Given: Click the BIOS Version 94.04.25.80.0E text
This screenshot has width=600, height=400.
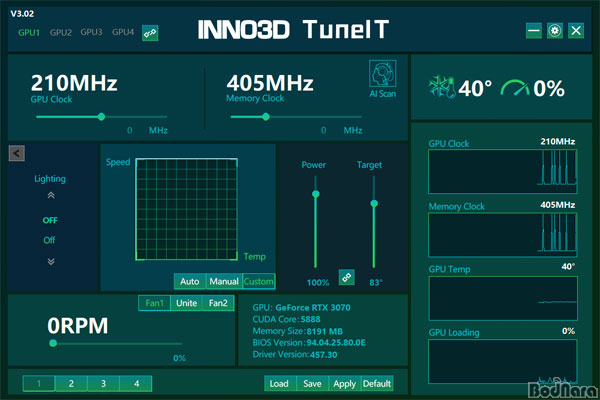Looking at the screenshot, I should [309, 343].
